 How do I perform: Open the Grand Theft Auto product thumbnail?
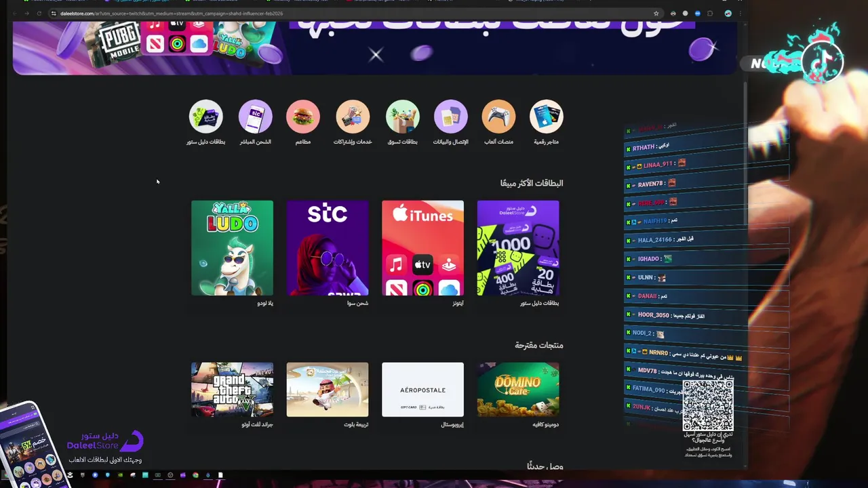232,390
